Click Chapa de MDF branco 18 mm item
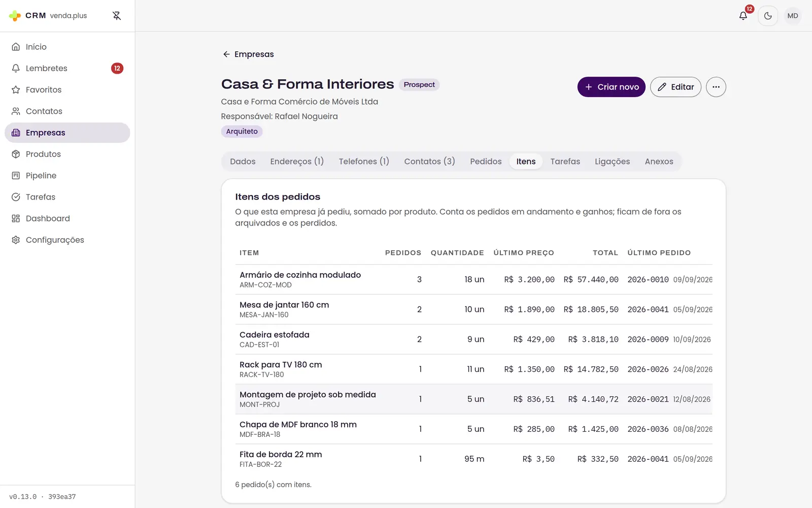This screenshot has height=508, width=812. click(298, 425)
